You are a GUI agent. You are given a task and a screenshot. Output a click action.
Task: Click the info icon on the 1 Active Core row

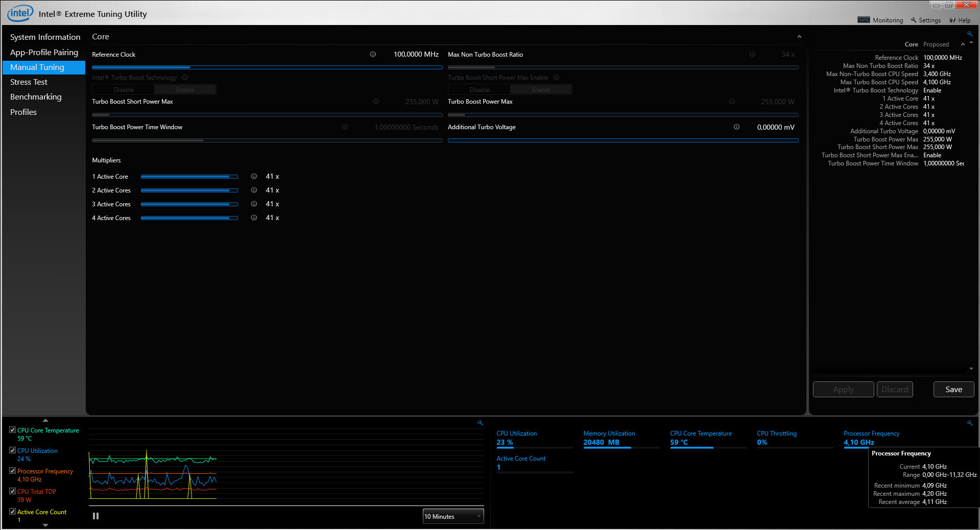tap(254, 176)
